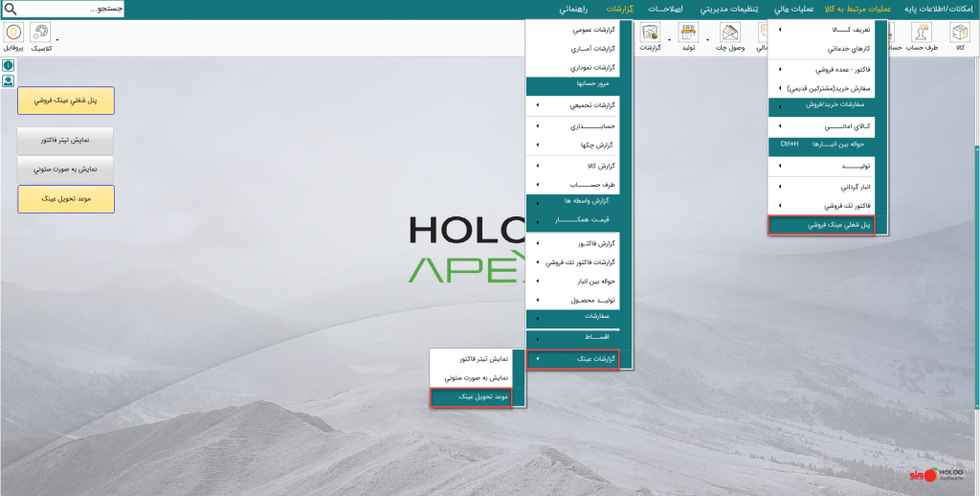
Task: Select سفارش خريد(مشترکين قديمي) menu entry
Action: pos(820,88)
